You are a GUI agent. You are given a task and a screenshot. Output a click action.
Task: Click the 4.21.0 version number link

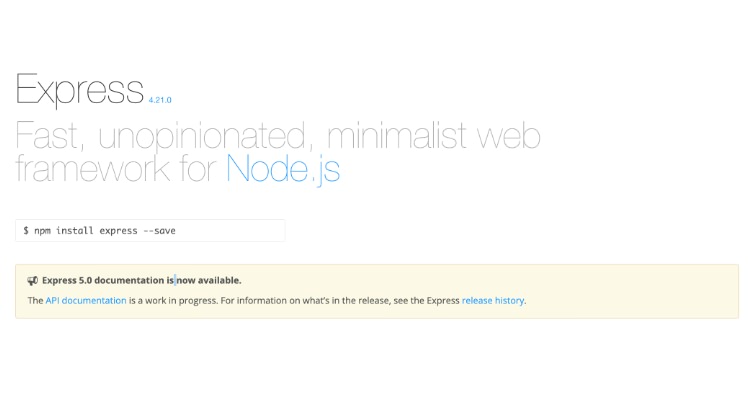tap(161, 100)
